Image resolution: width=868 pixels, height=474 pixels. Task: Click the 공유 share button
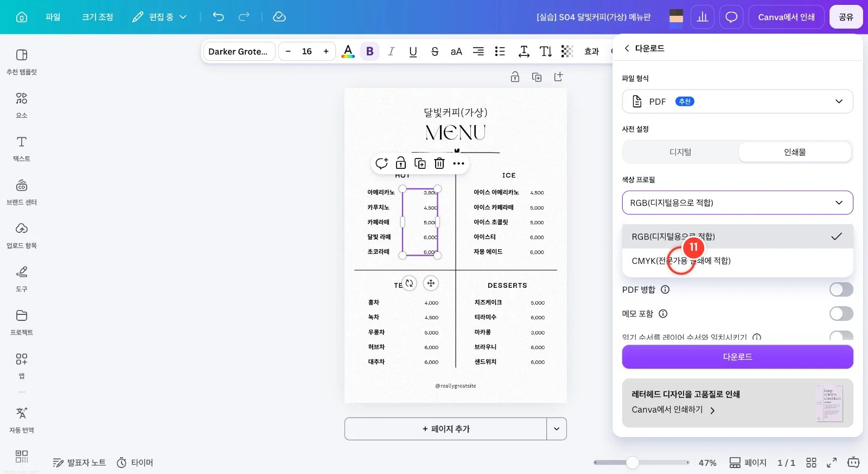(846, 17)
